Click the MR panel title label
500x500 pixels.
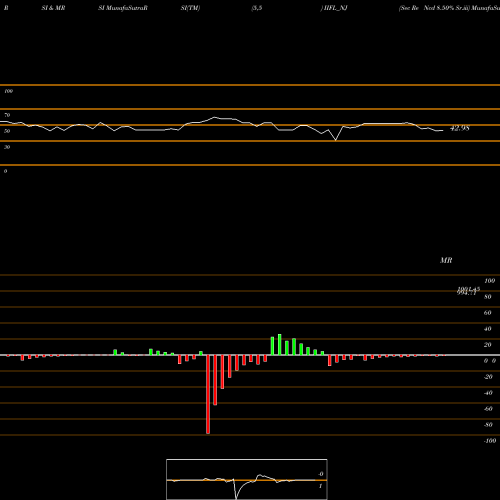tap(446, 260)
